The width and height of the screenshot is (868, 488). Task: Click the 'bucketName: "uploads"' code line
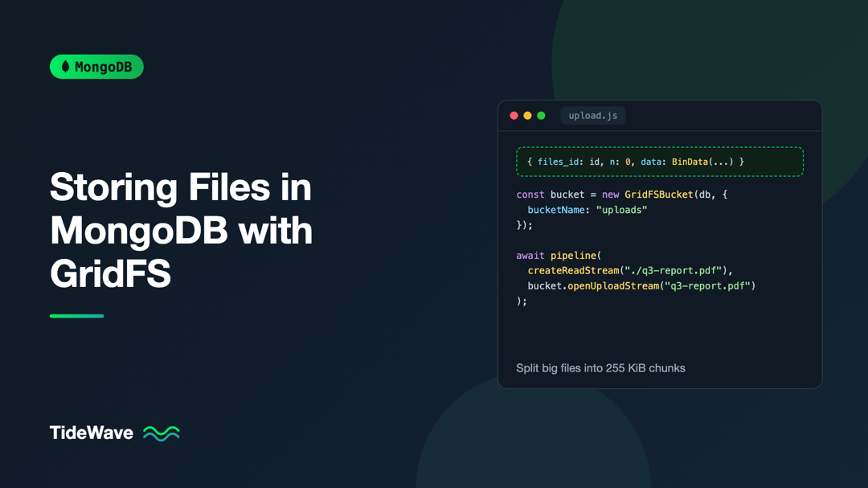587,210
